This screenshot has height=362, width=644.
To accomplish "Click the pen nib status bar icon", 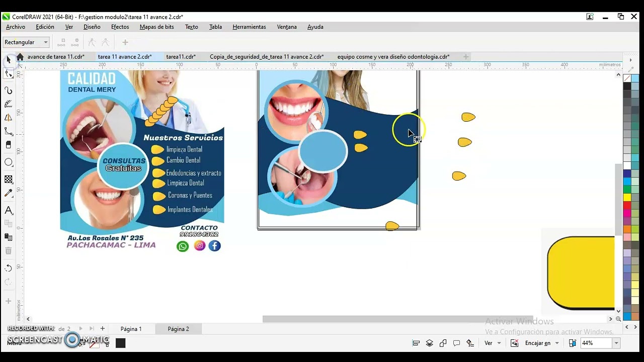I will pos(470,343).
